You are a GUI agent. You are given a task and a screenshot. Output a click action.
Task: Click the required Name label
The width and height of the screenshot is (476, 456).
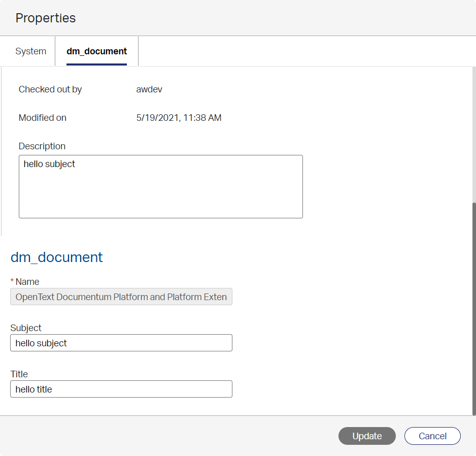click(27, 282)
